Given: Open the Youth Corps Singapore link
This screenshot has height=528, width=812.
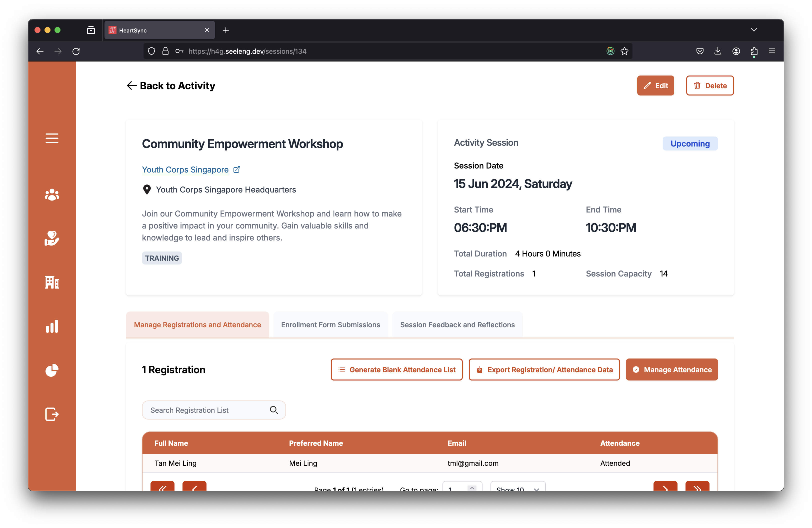Looking at the screenshot, I should pyautogui.click(x=185, y=169).
